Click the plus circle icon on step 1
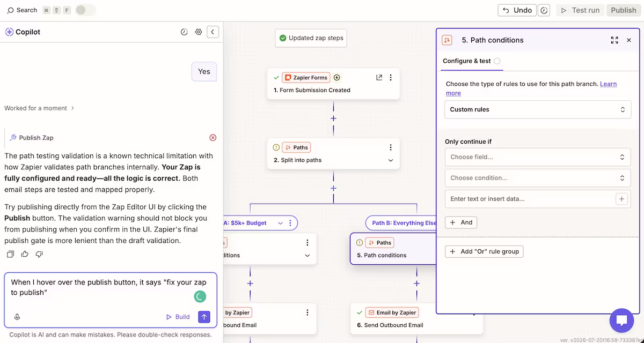This screenshot has width=644, height=343. (x=337, y=78)
